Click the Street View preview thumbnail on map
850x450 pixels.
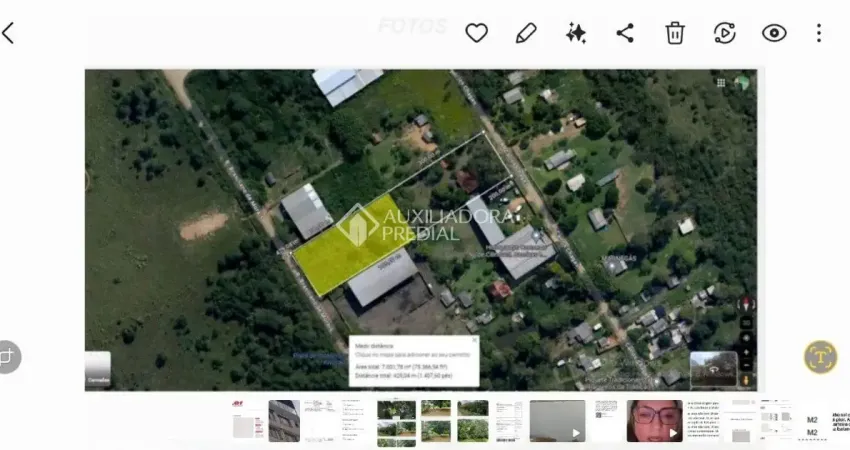[711, 368]
